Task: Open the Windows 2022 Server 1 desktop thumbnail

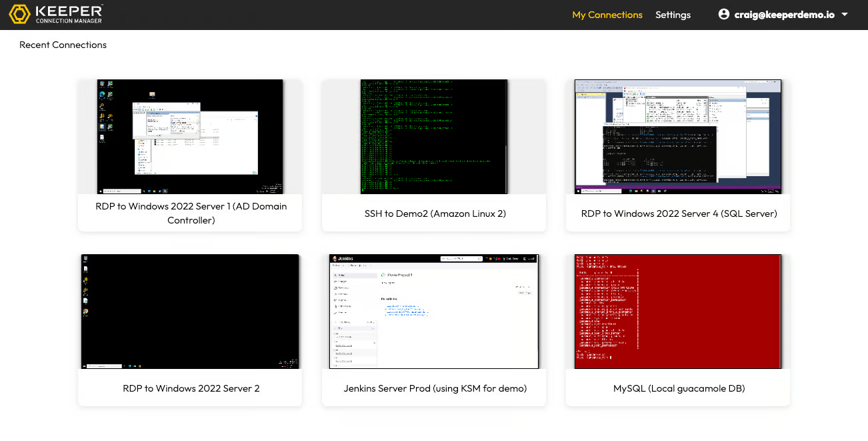Action: (x=190, y=137)
